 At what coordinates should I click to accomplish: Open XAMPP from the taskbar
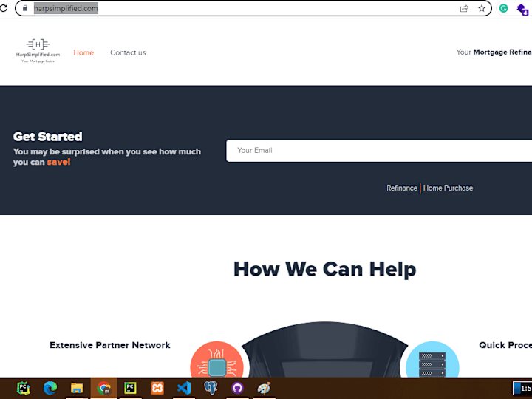tap(157, 388)
